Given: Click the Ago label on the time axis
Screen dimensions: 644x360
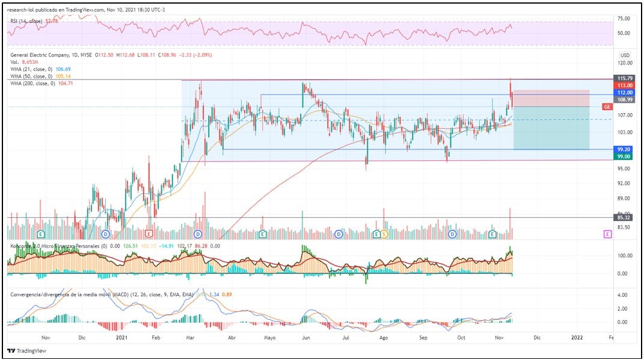Looking at the screenshot, I should pos(383,338).
